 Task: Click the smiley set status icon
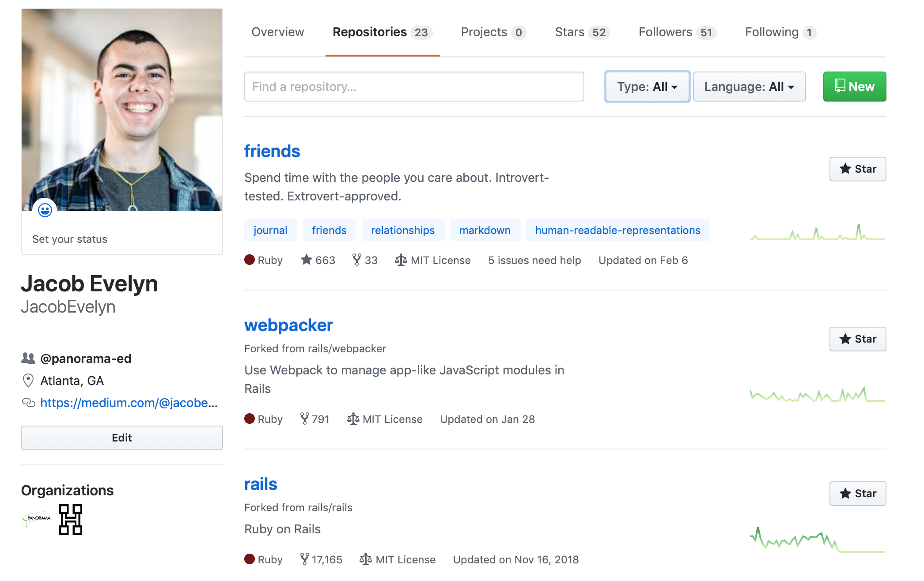click(45, 210)
